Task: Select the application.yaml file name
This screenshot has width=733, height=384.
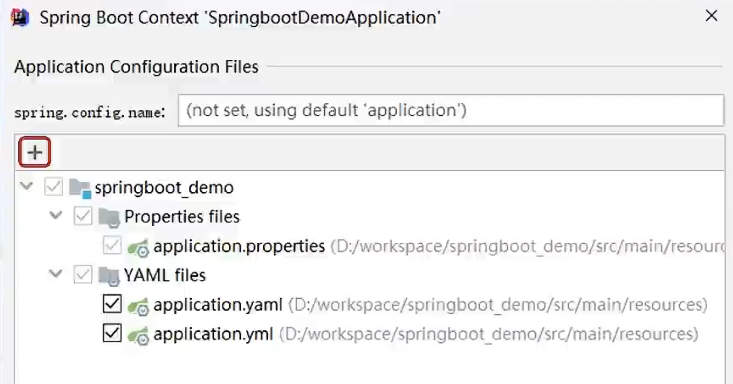Action: (x=218, y=304)
